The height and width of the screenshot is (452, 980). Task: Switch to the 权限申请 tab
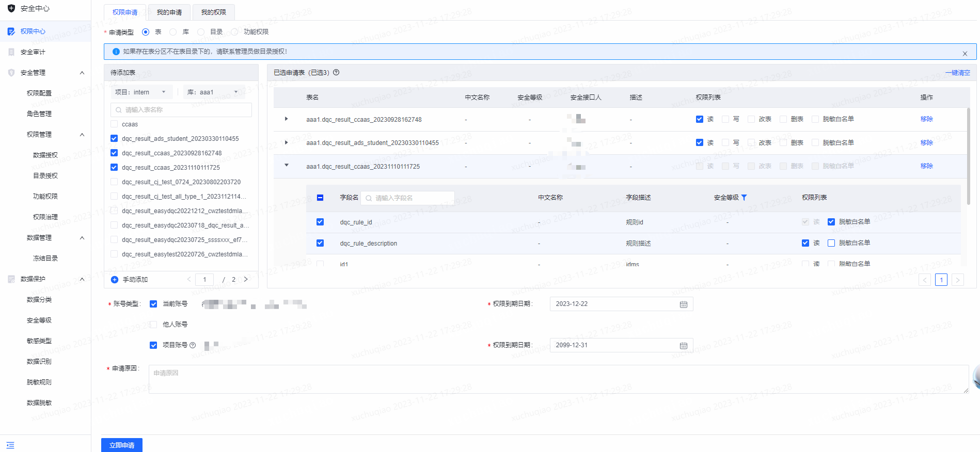125,12
